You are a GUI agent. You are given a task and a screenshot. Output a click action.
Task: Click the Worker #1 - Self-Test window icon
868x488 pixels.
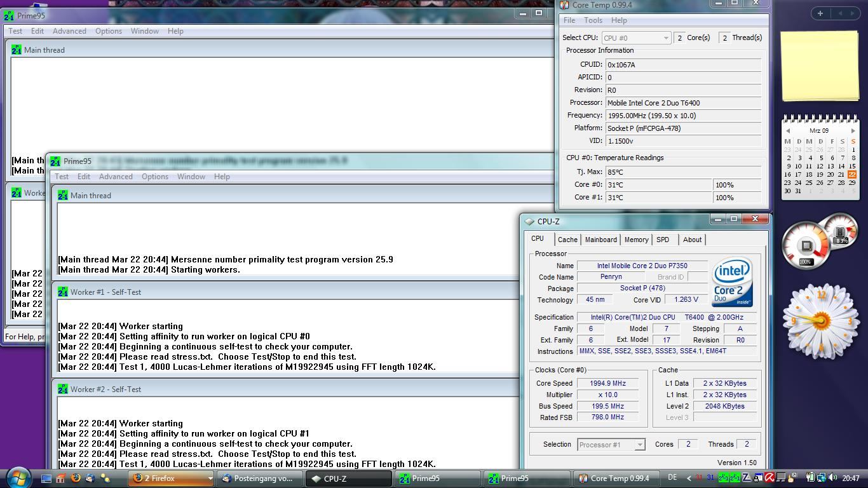[x=62, y=292]
